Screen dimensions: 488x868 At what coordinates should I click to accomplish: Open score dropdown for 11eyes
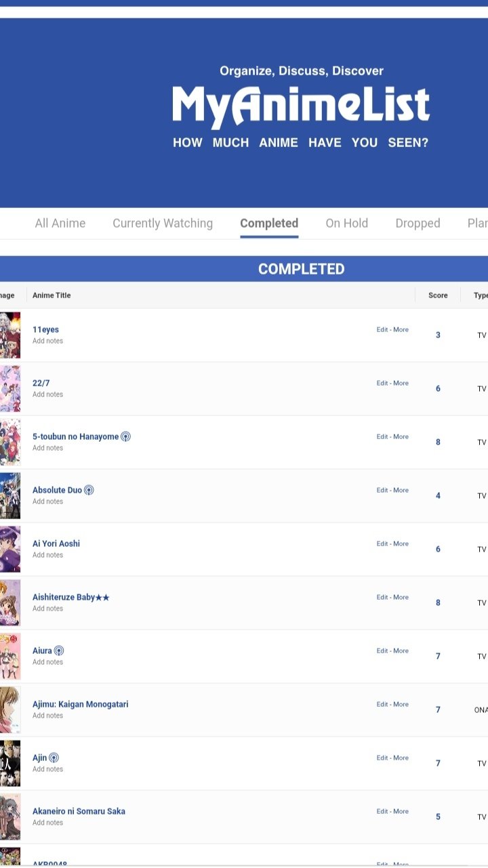click(438, 335)
